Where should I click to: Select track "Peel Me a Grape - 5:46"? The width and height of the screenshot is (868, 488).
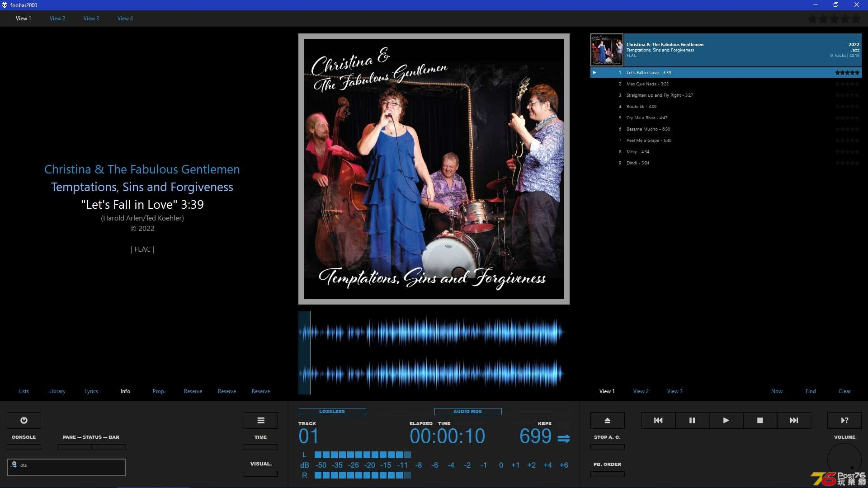(726, 141)
